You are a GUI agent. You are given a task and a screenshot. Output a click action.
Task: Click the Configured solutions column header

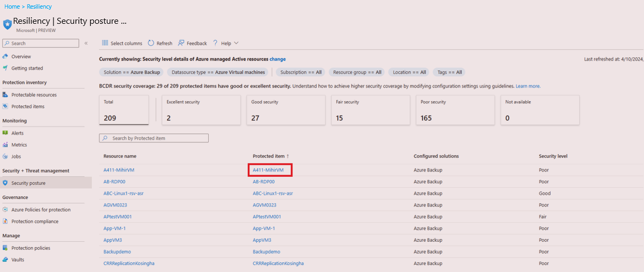(436, 156)
